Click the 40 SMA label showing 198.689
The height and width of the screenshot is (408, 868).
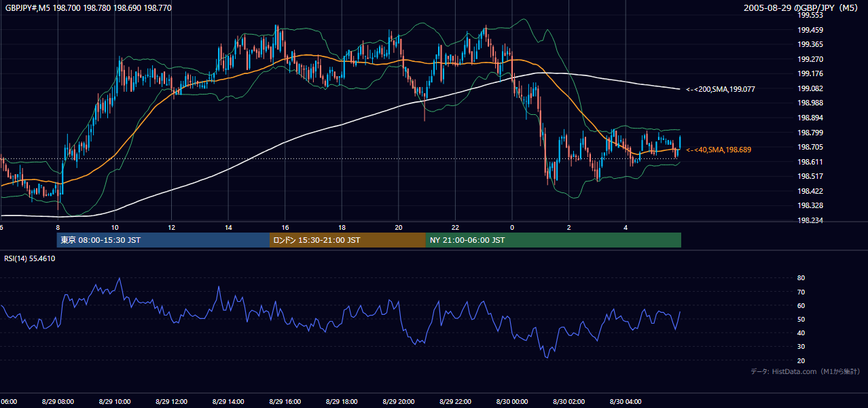tap(719, 150)
